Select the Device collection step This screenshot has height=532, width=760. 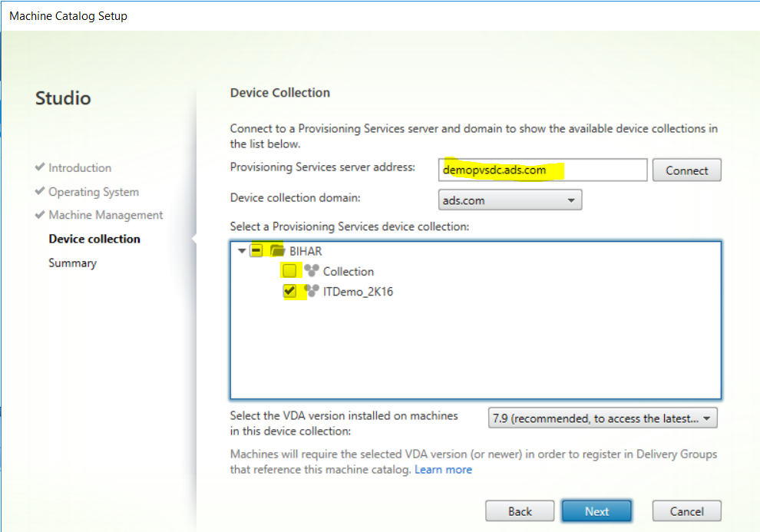coord(94,239)
